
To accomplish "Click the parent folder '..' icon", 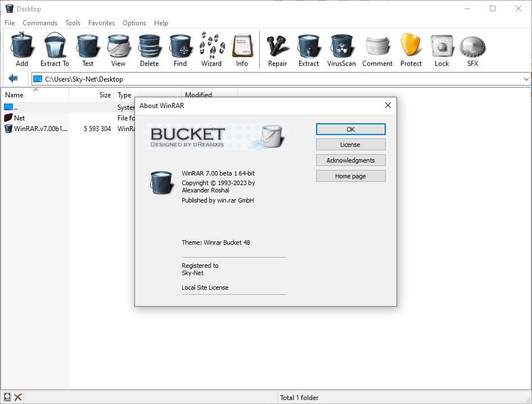I will [8, 107].
